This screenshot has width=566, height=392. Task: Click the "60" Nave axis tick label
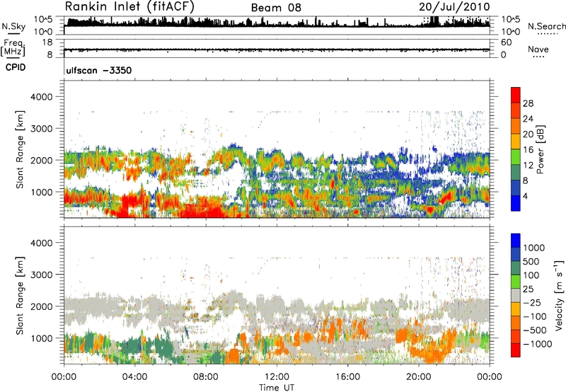point(506,42)
